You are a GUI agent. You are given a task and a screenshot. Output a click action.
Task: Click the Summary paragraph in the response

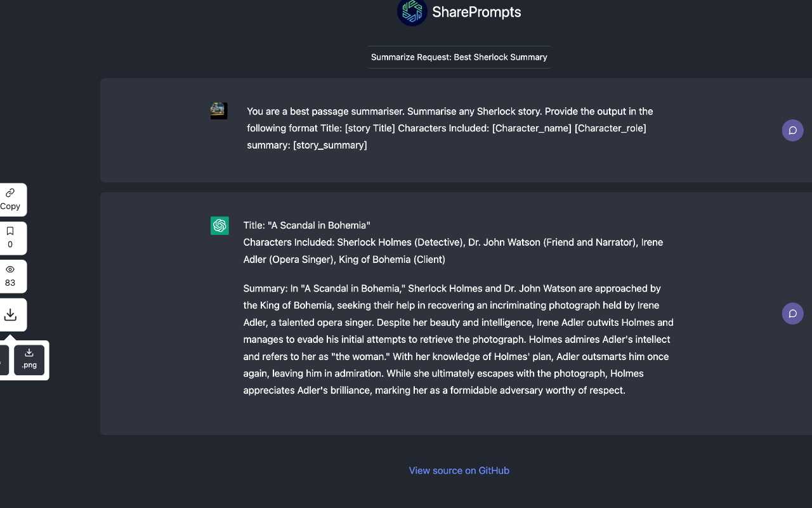pyautogui.click(x=458, y=339)
